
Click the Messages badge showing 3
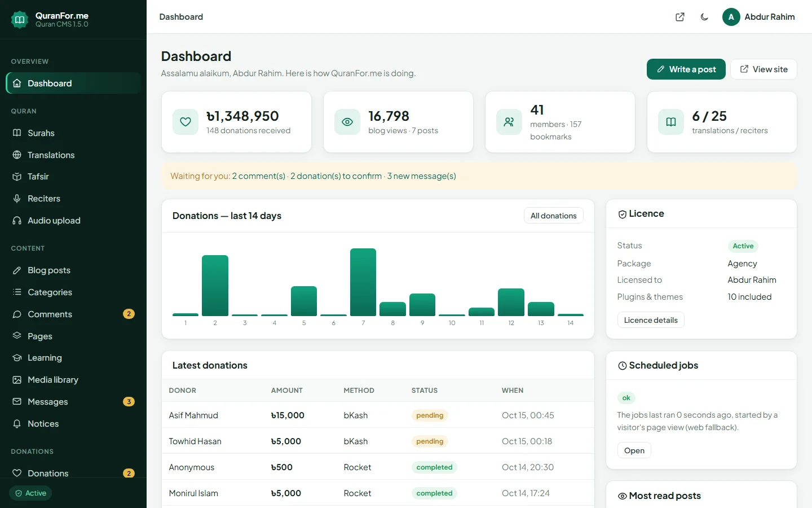[x=129, y=402]
